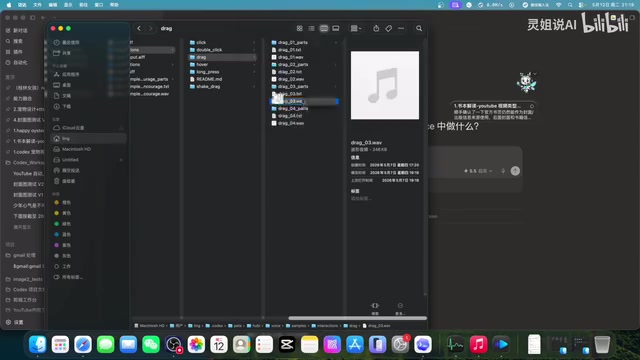This screenshot has height=360, width=640.
Task: Open the Finder more actions ellipsis
Action: point(401,28)
